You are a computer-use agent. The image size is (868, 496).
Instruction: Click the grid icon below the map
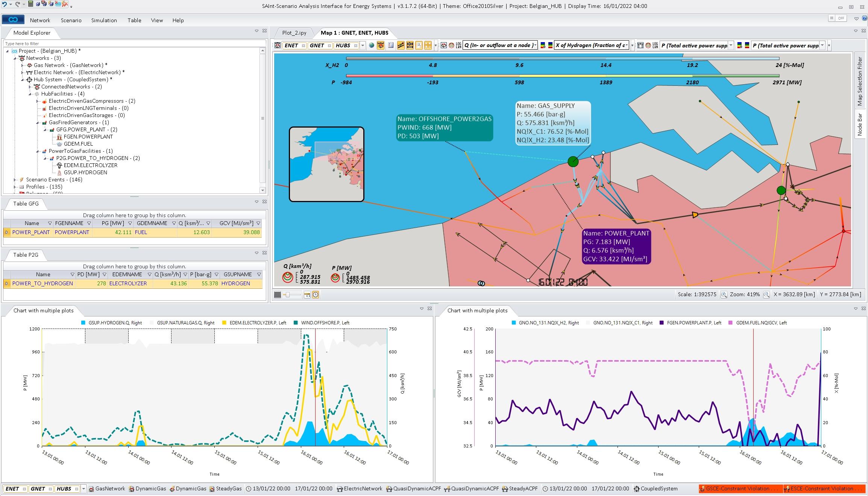(278, 295)
